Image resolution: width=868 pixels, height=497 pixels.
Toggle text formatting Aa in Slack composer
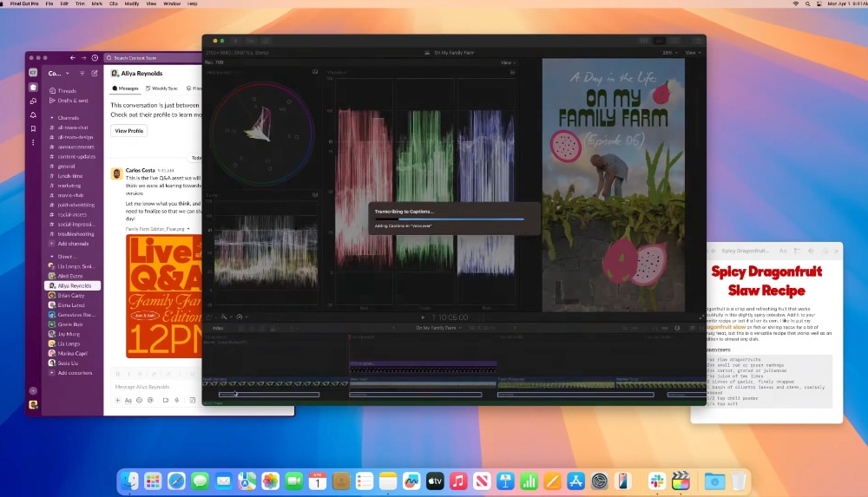128,400
